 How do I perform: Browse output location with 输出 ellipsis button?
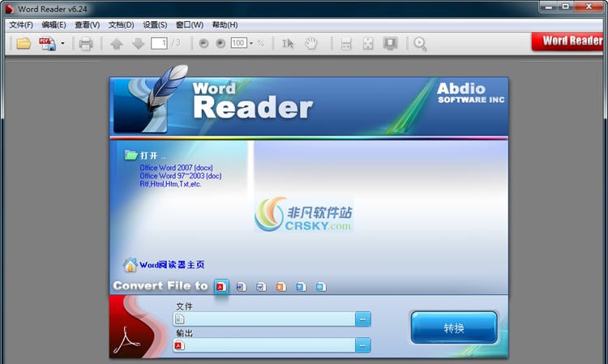[363, 345]
